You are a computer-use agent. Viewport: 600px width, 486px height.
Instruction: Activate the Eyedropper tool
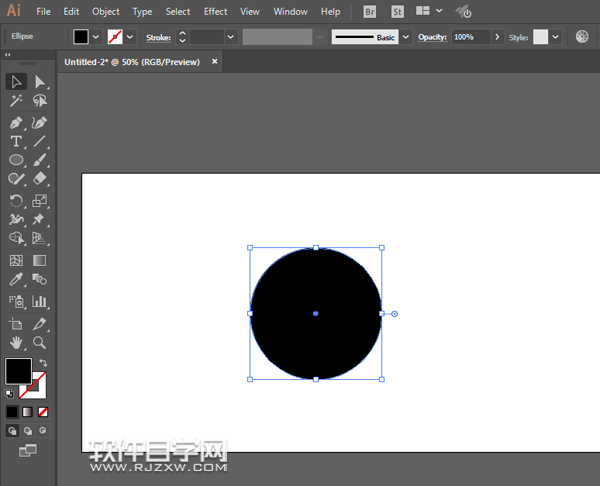click(x=16, y=281)
